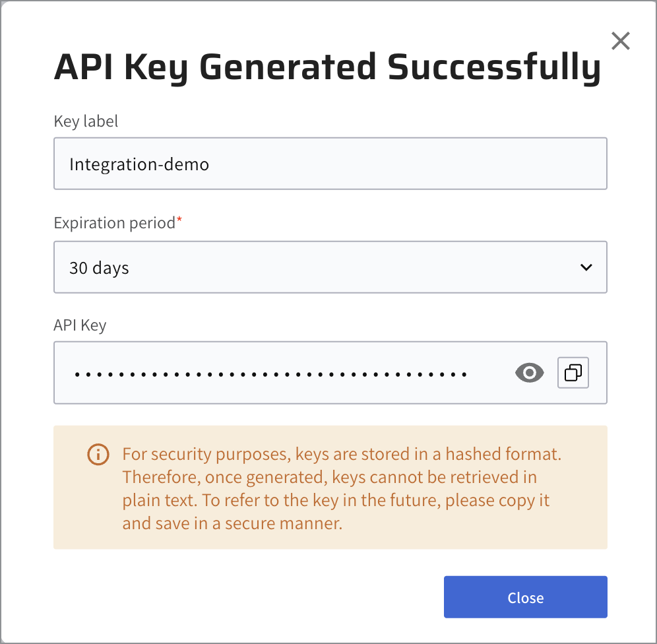
Task: Click the hidden API key dots
Action: (270, 374)
